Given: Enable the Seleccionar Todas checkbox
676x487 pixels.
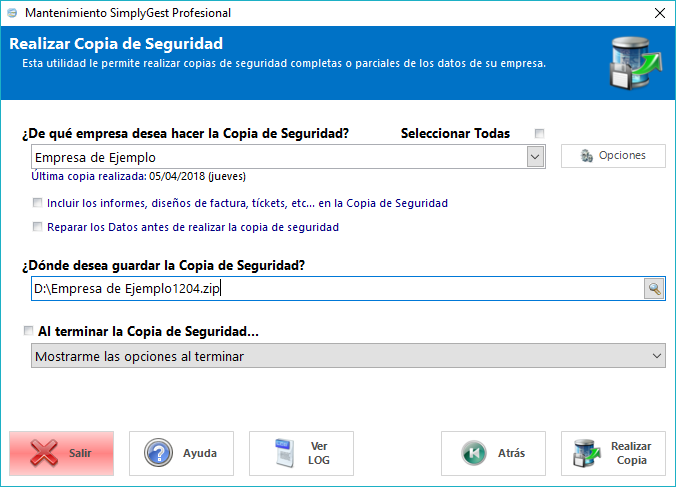Looking at the screenshot, I should click(539, 133).
